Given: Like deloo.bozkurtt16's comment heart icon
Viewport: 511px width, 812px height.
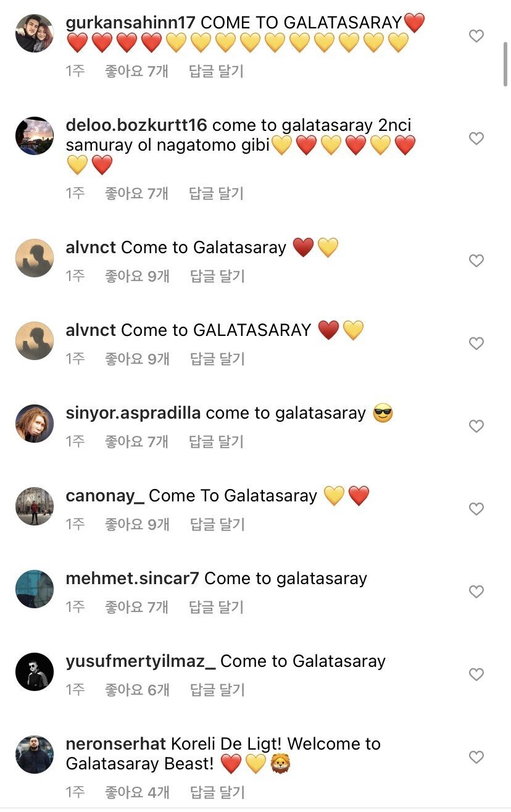Looking at the screenshot, I should (x=476, y=138).
